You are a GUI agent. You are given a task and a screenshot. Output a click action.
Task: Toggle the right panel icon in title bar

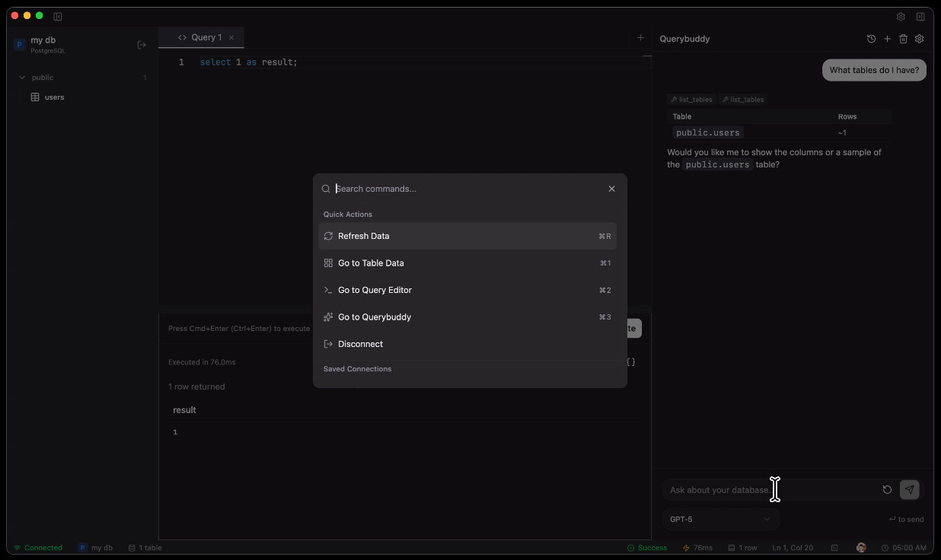pos(920,16)
